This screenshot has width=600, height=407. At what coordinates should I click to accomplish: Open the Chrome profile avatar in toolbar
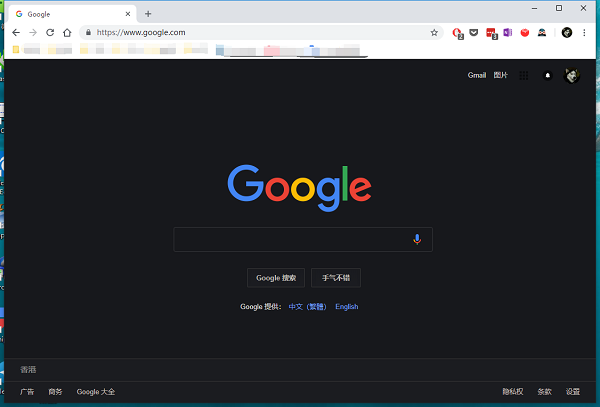click(x=567, y=33)
